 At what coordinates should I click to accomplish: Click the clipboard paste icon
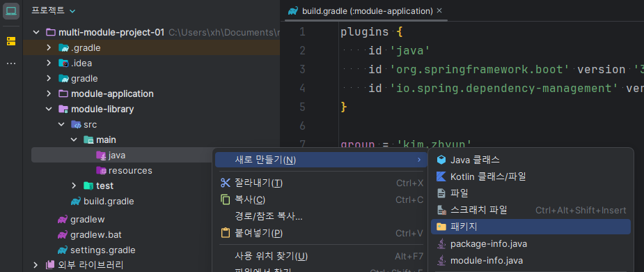pyautogui.click(x=226, y=234)
